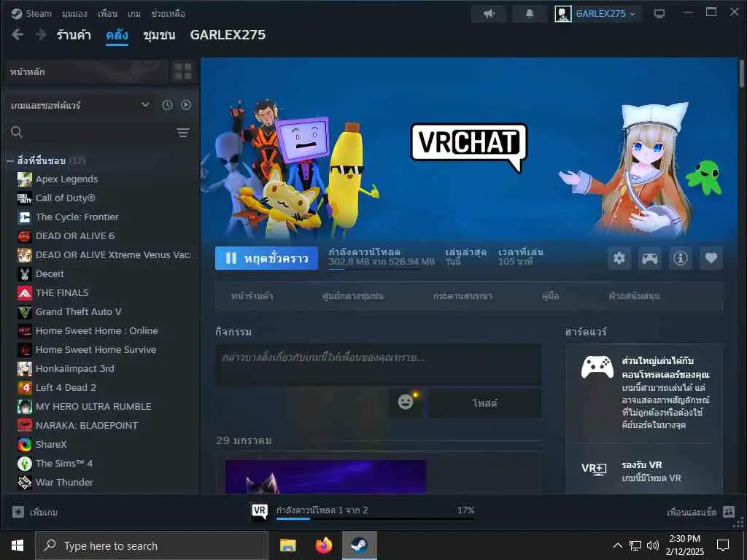The width and height of the screenshot is (747, 560).
Task: Open the Steam menu
Action: tap(31, 13)
